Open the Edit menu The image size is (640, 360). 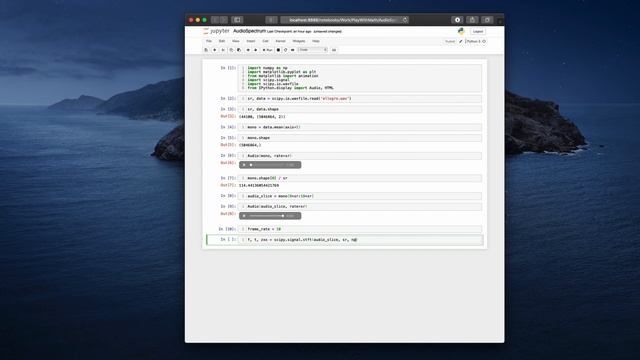pos(222,41)
